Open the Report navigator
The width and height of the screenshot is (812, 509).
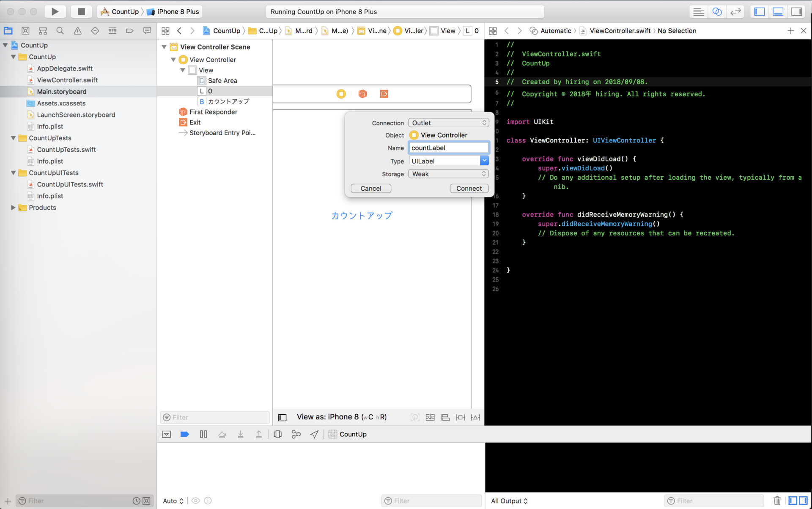pos(147,30)
